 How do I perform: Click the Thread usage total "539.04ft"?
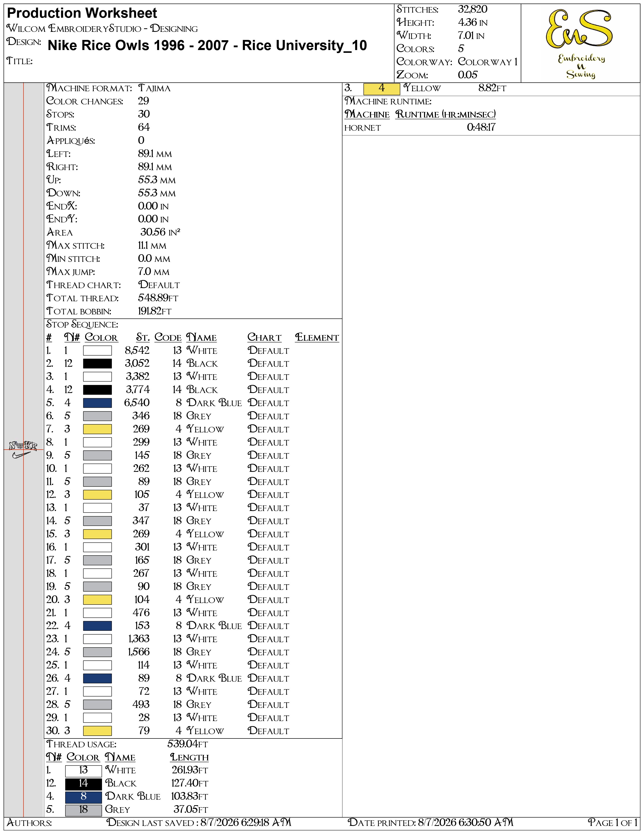coord(188,744)
